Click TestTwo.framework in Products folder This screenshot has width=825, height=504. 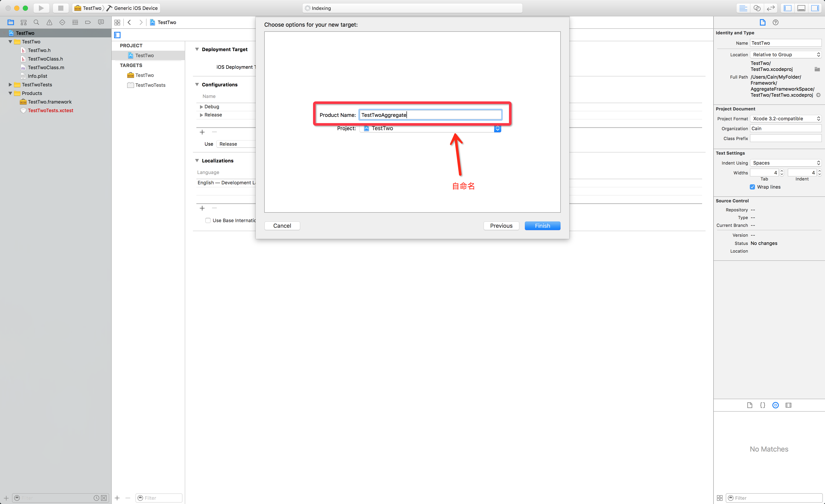pos(49,101)
